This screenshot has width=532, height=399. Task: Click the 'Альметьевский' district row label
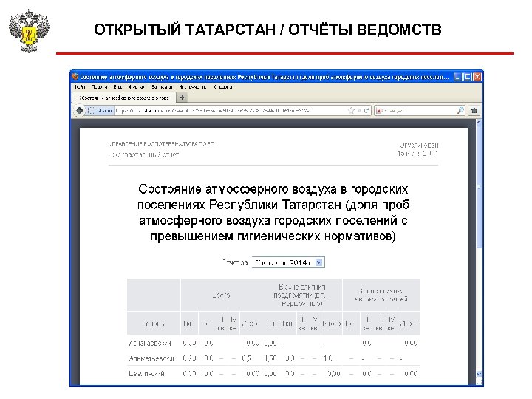(152, 358)
